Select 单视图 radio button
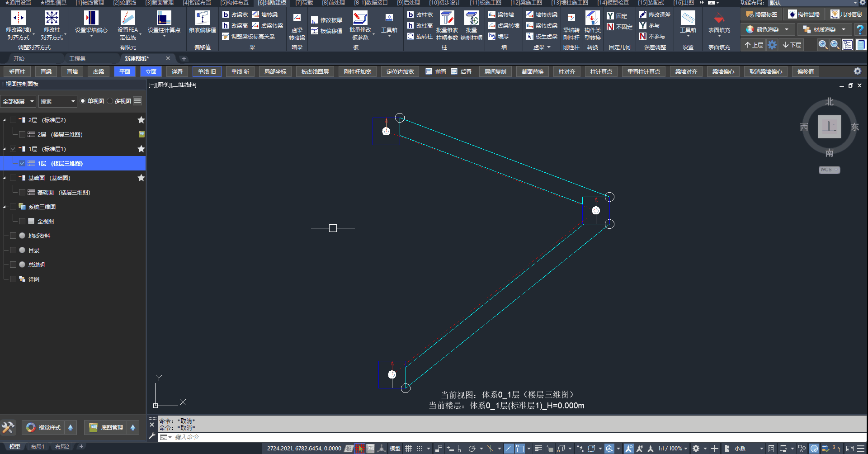868x454 pixels. (x=83, y=101)
